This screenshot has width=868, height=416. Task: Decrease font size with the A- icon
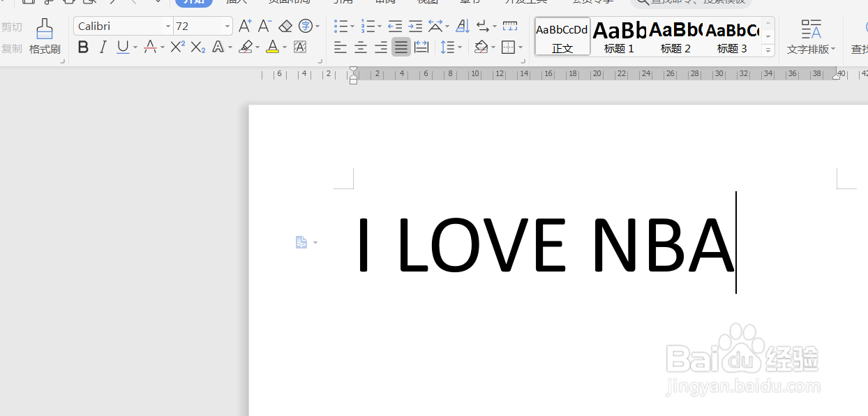pyautogui.click(x=264, y=27)
